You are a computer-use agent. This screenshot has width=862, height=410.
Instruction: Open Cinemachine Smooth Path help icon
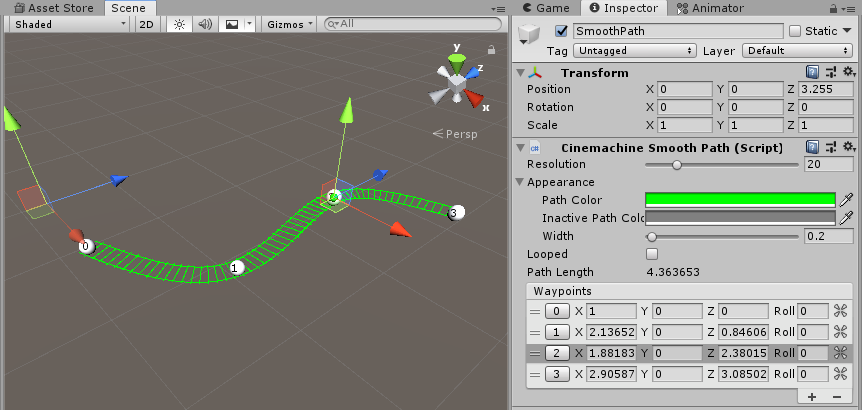[813, 147]
